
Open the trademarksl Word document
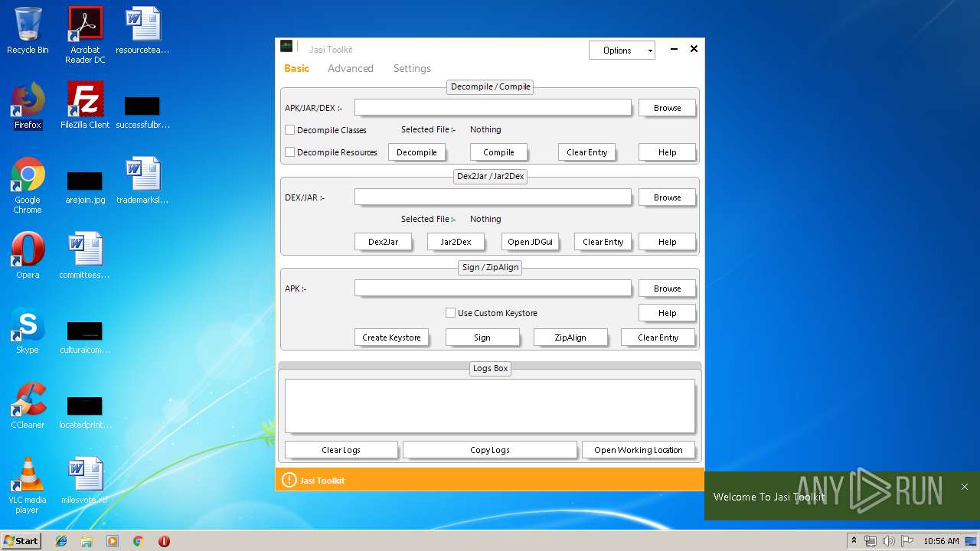[x=142, y=181]
